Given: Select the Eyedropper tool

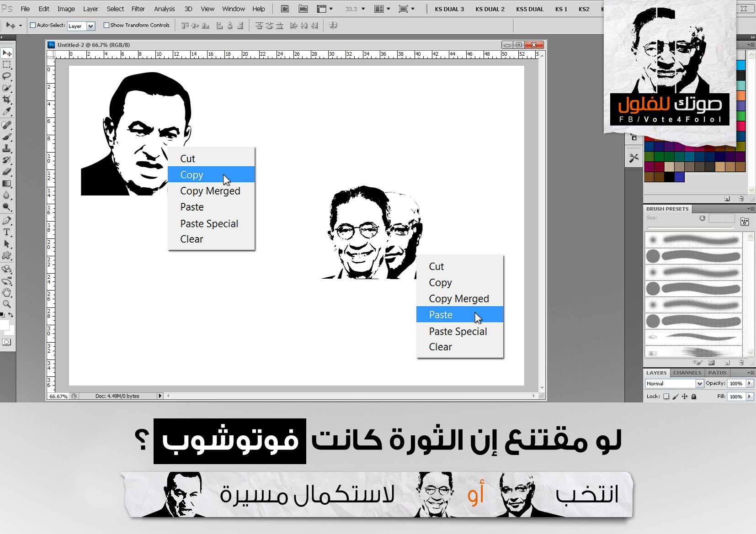Looking at the screenshot, I should (7, 111).
